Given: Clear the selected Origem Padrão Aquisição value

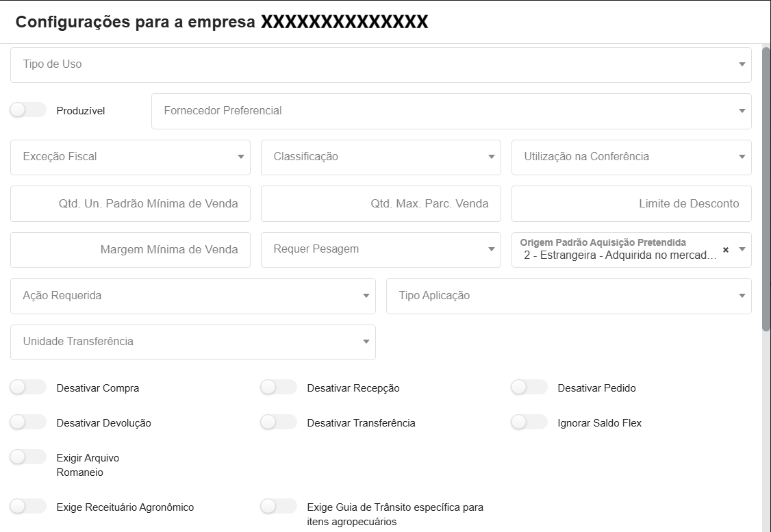Looking at the screenshot, I should (x=725, y=250).
